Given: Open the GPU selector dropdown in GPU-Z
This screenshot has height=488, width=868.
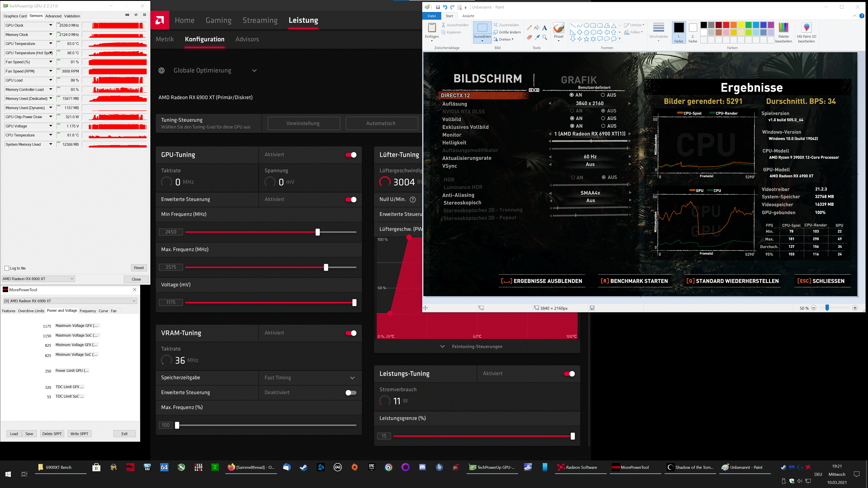Looking at the screenshot, I should coord(38,279).
